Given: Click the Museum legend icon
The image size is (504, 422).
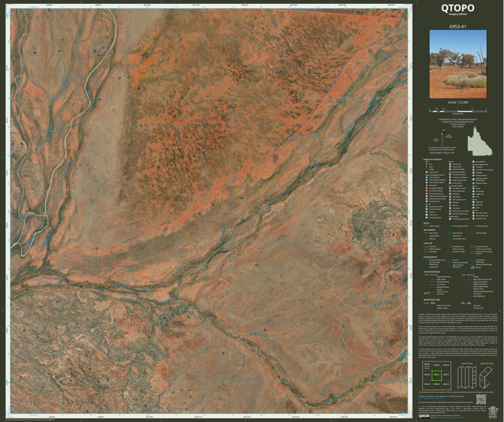Looking at the screenshot, I should pyautogui.click(x=450, y=203).
